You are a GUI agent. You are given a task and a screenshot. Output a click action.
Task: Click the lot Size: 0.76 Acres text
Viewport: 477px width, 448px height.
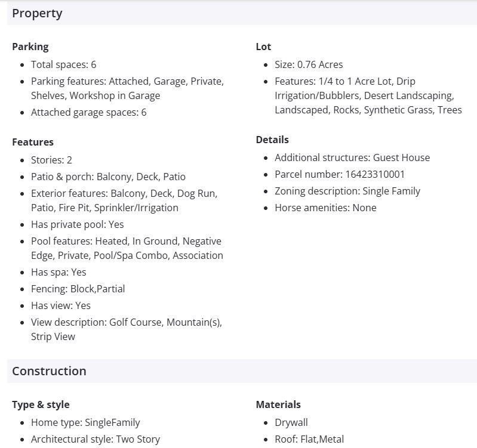[x=309, y=64]
